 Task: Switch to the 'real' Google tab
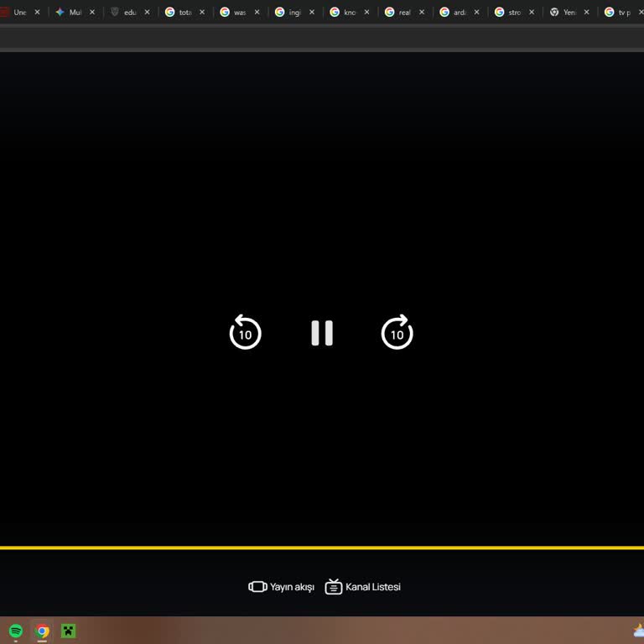point(402,13)
